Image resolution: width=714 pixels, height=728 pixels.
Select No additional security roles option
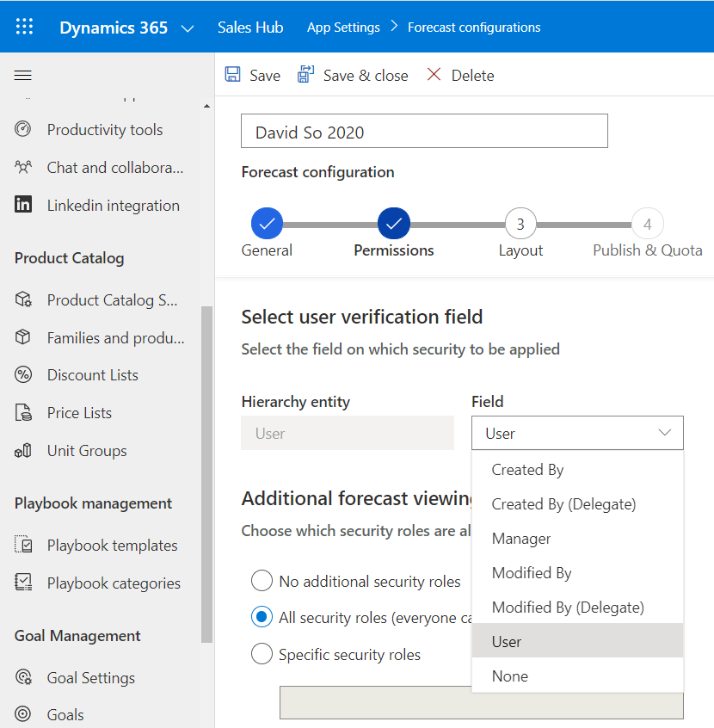[x=262, y=582]
